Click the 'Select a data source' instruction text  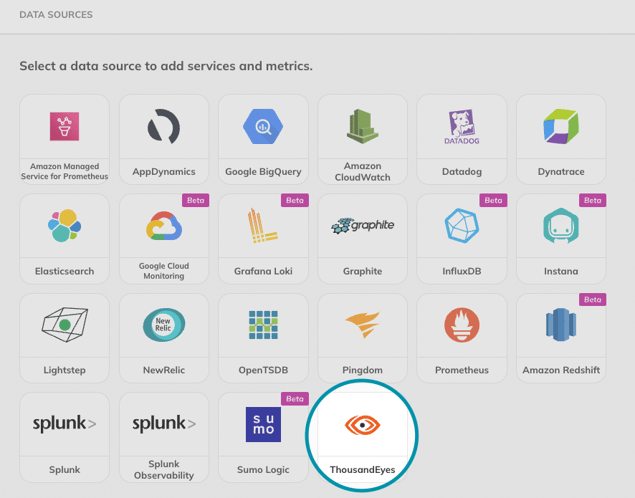tap(166, 66)
